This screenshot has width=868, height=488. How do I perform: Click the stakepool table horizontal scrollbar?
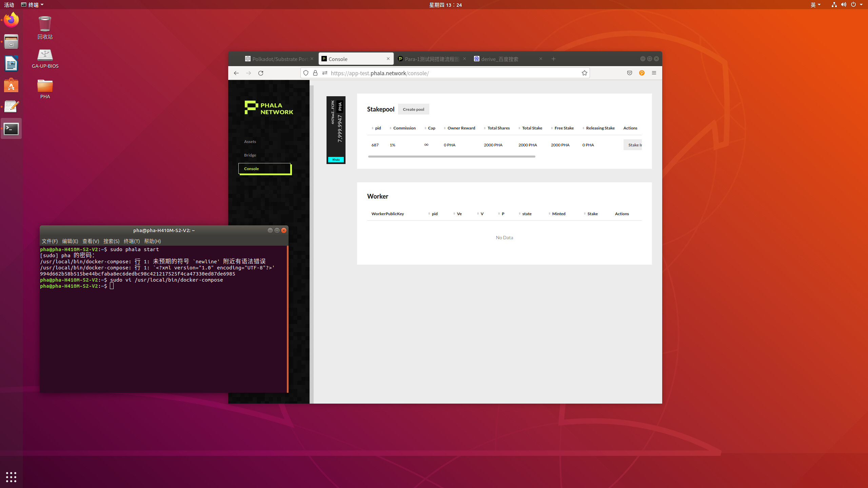click(451, 157)
